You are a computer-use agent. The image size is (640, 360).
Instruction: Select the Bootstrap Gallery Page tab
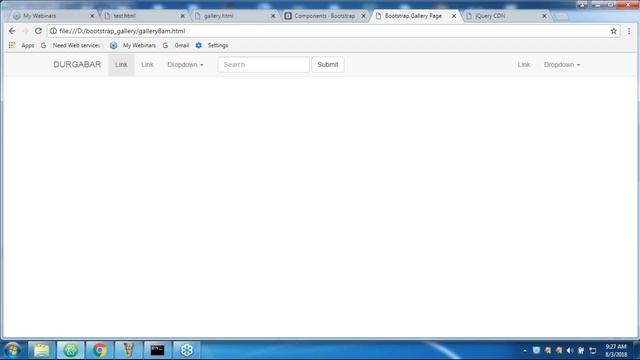click(x=412, y=16)
